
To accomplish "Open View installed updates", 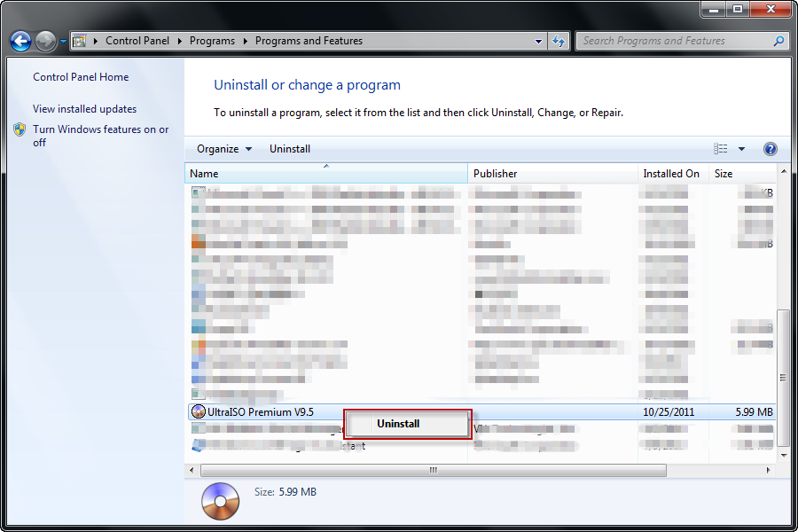I will (85, 109).
